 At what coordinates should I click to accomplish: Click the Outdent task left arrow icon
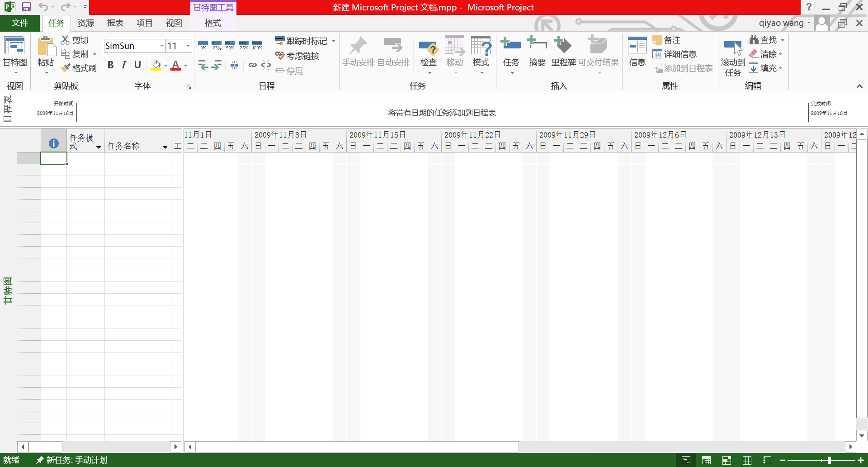[203, 65]
